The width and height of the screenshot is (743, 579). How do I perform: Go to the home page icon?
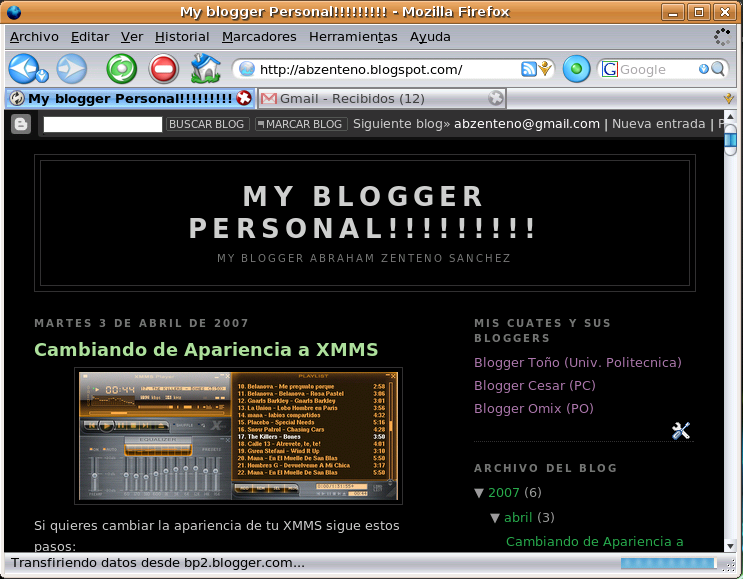click(206, 68)
